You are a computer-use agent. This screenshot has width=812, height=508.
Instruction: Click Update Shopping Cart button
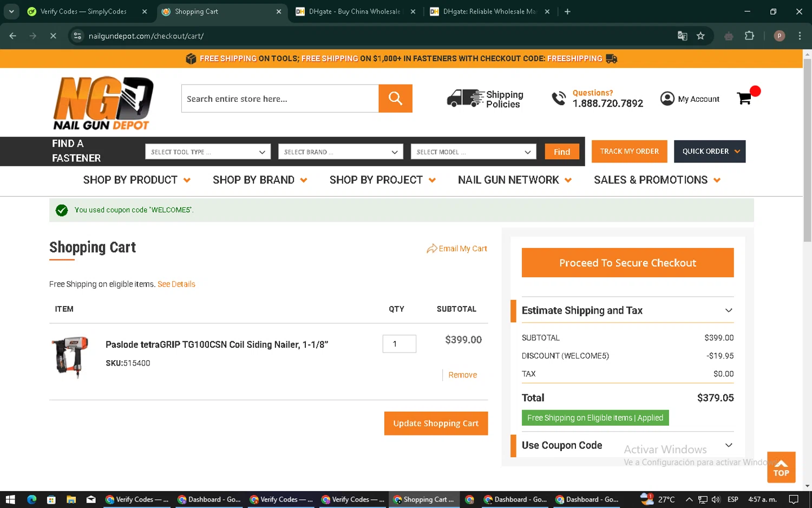(x=436, y=424)
